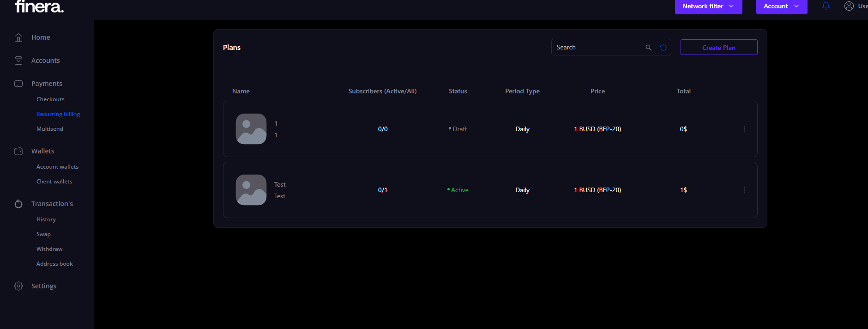
Task: Click the plans Search input field
Action: pos(598,48)
